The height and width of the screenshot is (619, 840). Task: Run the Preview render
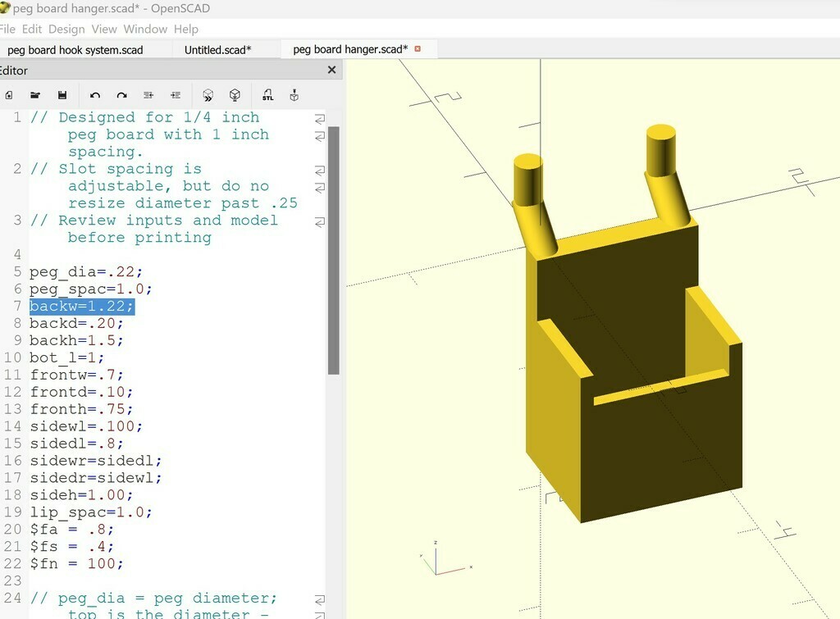(x=208, y=95)
